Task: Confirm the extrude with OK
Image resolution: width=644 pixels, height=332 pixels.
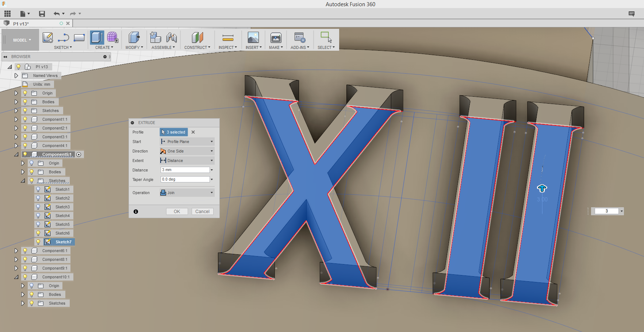Action: click(177, 212)
